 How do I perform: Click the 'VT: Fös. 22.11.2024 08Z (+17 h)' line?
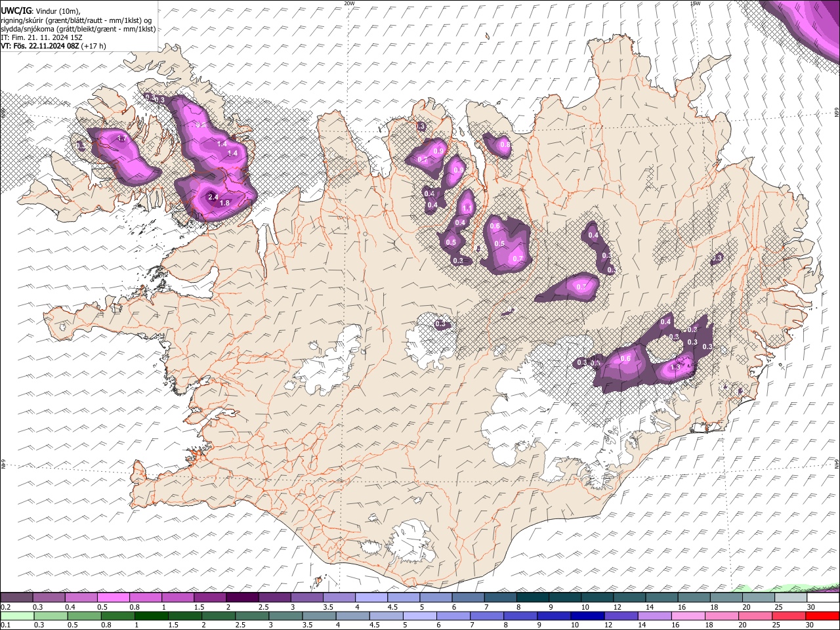click(53, 46)
